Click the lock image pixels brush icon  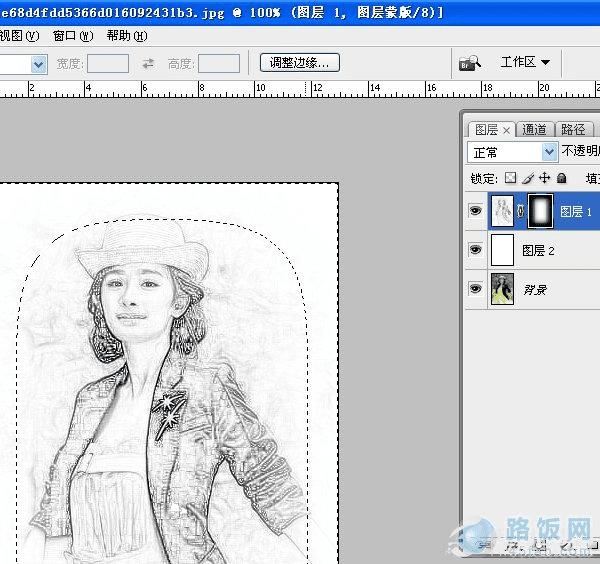(x=527, y=178)
